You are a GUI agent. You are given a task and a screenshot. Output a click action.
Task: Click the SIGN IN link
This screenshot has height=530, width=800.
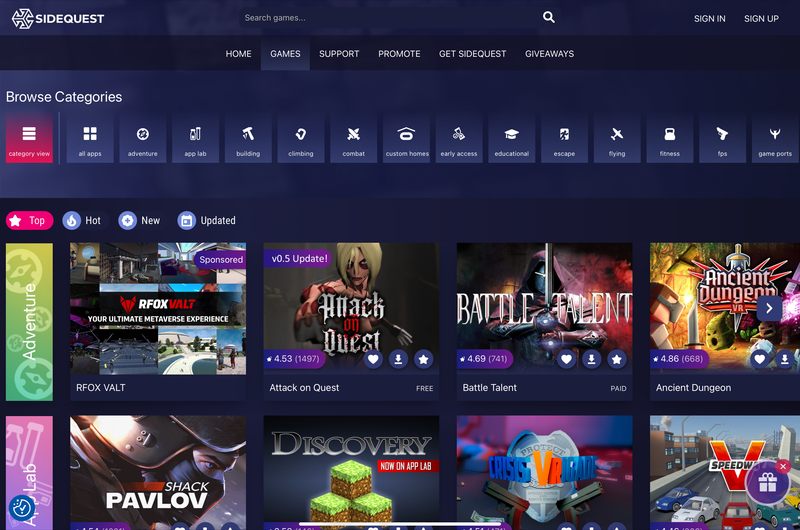709,19
